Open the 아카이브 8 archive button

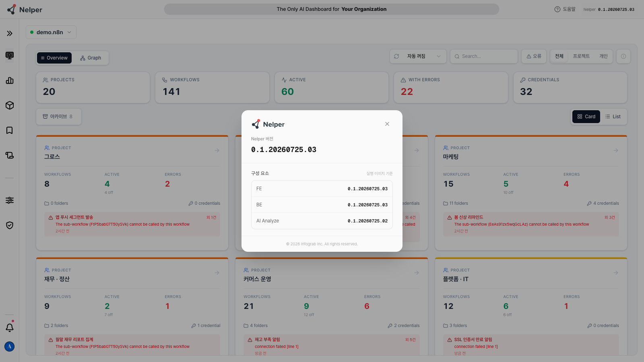(x=59, y=117)
